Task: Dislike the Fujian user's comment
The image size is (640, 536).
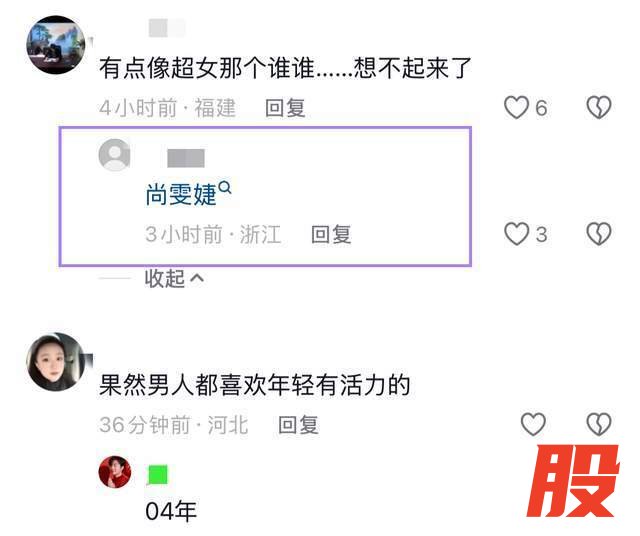Action: 599,107
